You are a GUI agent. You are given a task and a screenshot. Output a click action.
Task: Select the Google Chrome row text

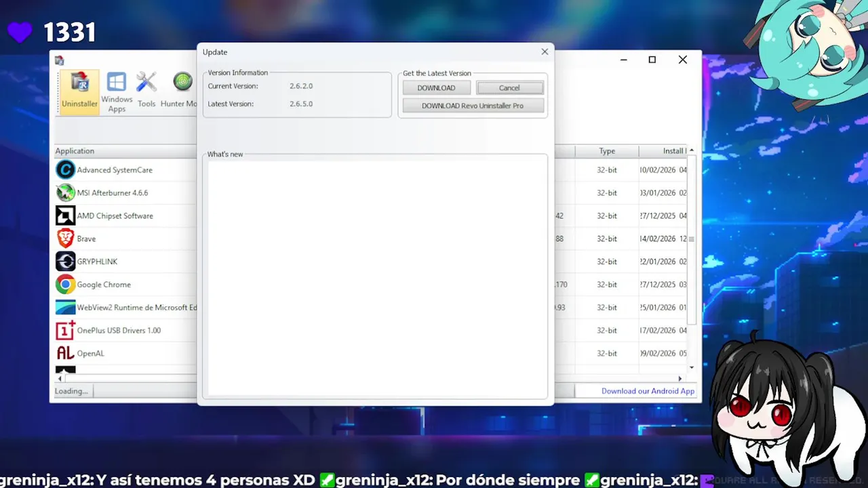tap(104, 285)
